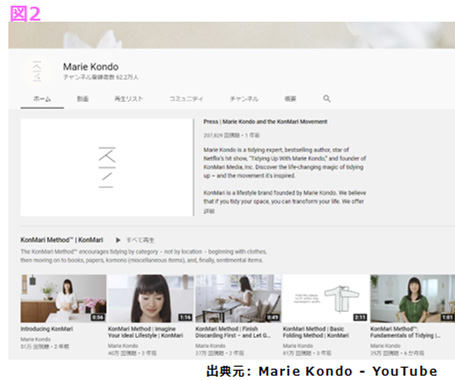The width and height of the screenshot is (455, 380).
Task: Click the Marie Kondo channel avatar logo
Action: pos(37,71)
